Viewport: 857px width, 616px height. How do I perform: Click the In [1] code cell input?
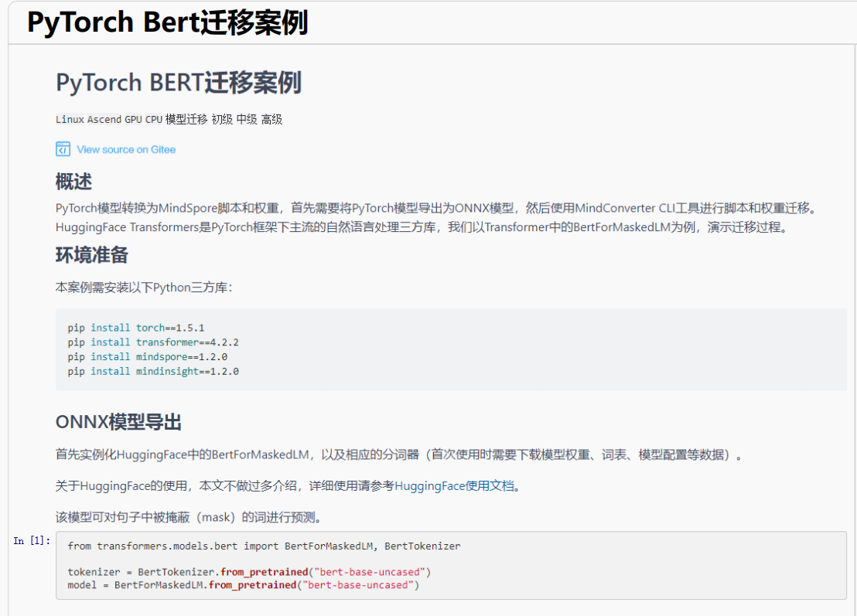(451, 565)
